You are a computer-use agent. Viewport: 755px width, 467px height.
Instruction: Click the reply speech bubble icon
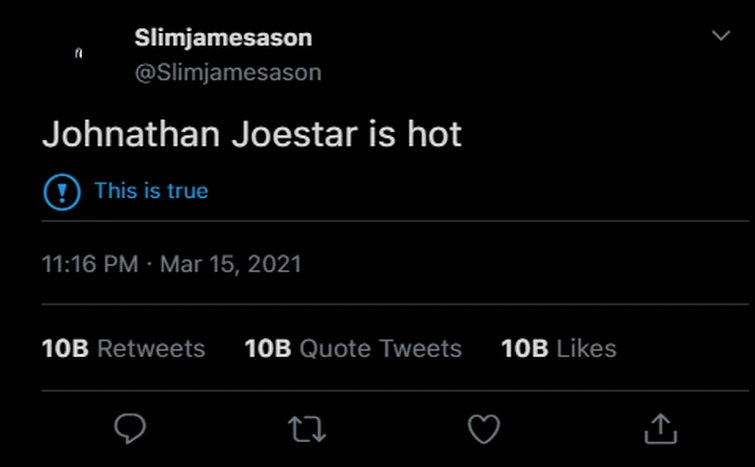coord(130,428)
